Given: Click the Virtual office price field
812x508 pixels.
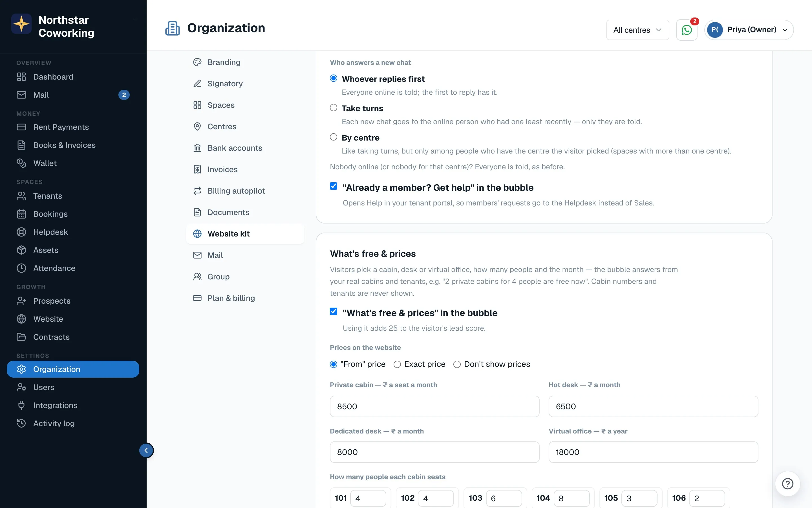Looking at the screenshot, I should coord(653,452).
